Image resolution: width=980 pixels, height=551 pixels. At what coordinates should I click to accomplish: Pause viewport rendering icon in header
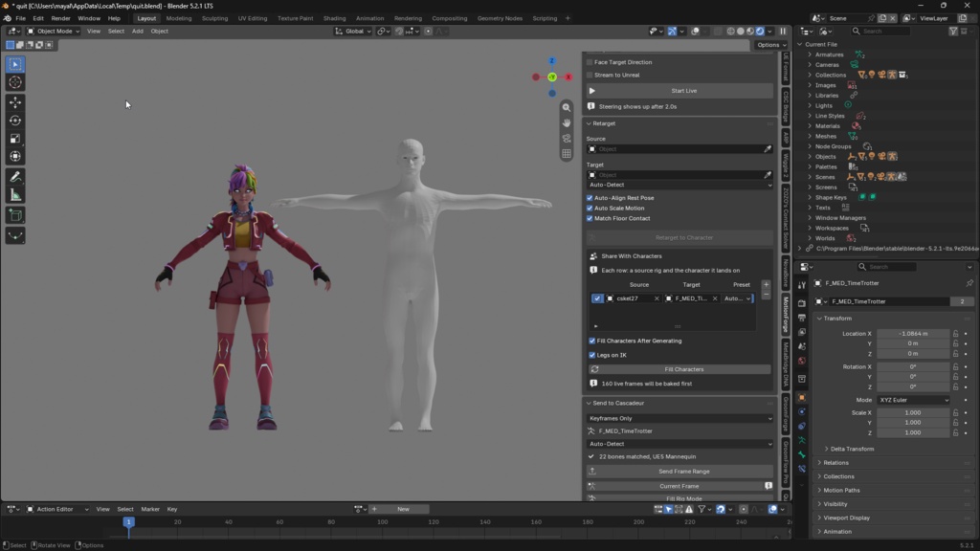click(x=783, y=32)
